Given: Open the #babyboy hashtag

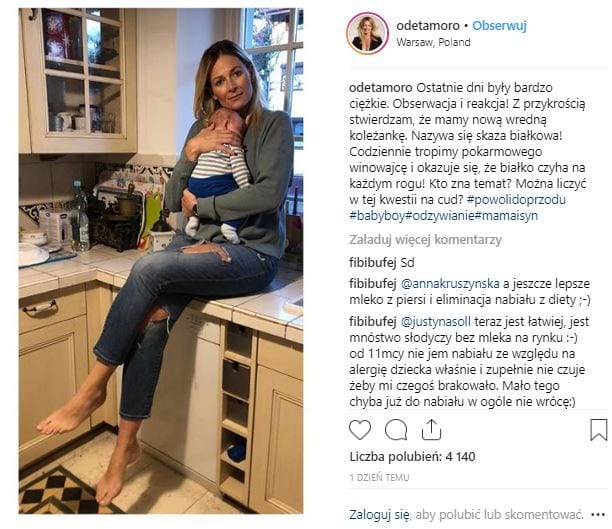Looking at the screenshot, I should pos(377,216).
